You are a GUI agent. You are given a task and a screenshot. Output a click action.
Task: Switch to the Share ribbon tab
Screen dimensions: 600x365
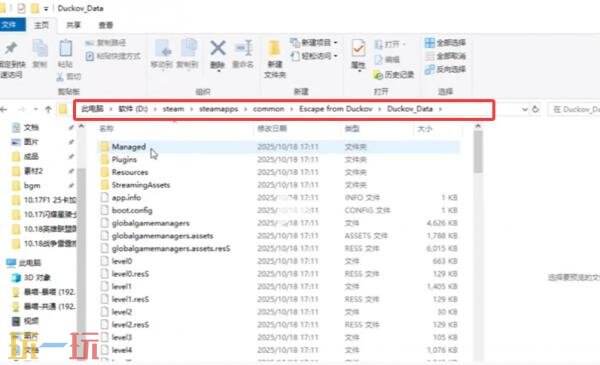pyautogui.click(x=73, y=25)
